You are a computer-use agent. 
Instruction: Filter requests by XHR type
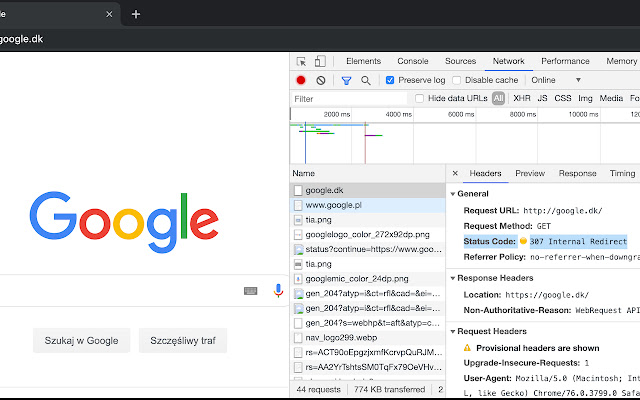(522, 98)
